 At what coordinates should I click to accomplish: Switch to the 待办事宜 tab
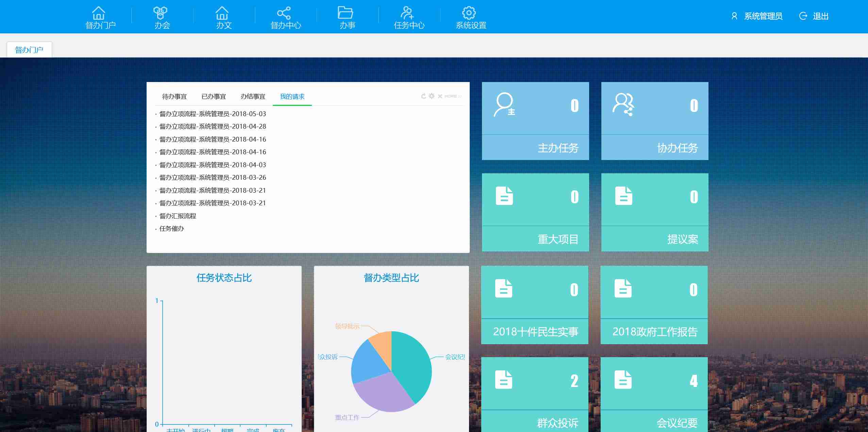pos(174,97)
